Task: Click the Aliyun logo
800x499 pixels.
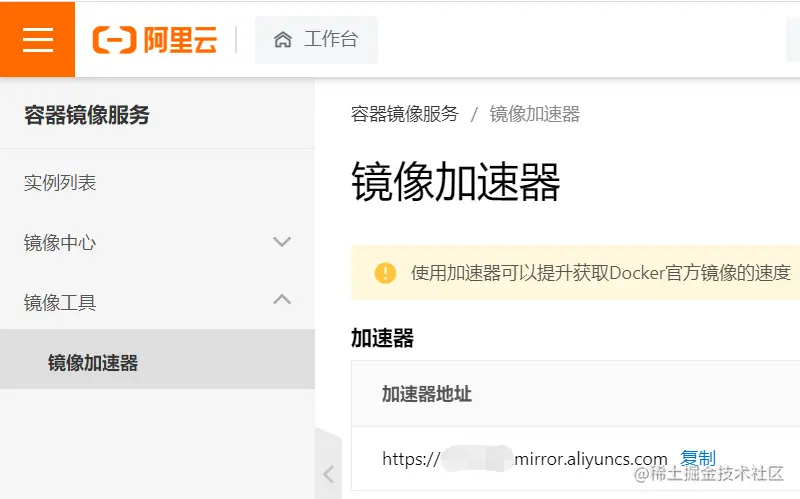Action: [x=155, y=39]
